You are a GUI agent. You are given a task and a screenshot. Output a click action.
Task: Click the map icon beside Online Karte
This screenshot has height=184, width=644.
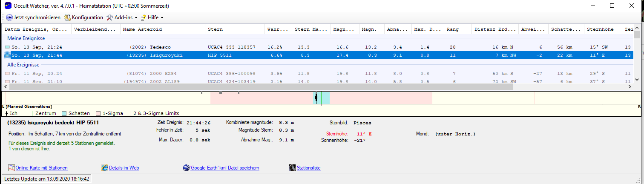pos(11,168)
